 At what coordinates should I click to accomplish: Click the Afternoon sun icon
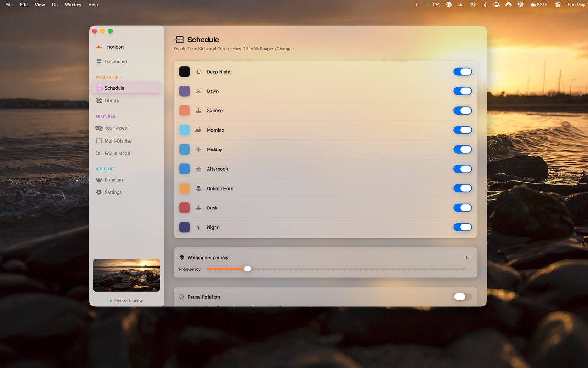tap(198, 169)
